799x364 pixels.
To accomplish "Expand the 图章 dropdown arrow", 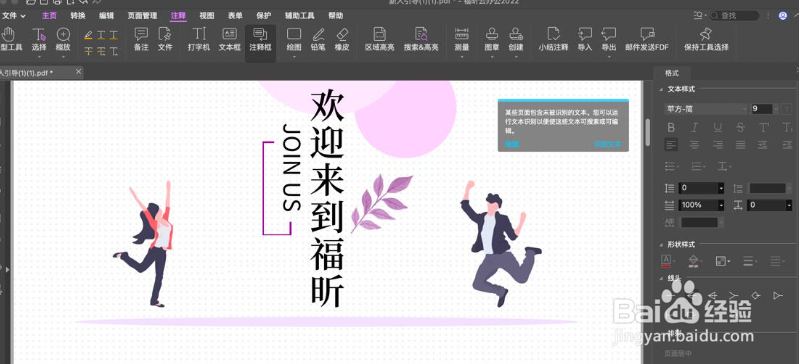I will pyautogui.click(x=492, y=56).
